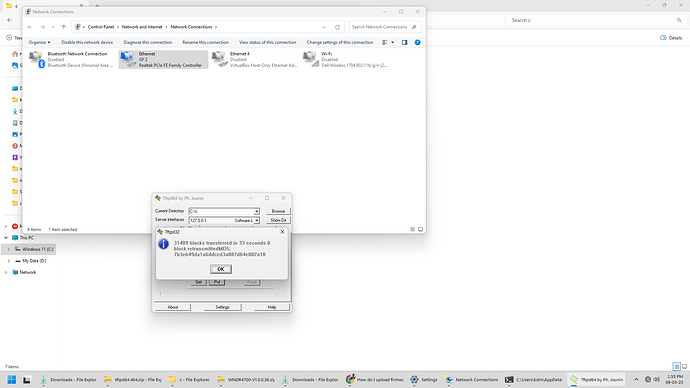Image resolution: width=690 pixels, height=388 pixels.
Task: Click the Help button in Tftpd64
Action: click(272, 307)
